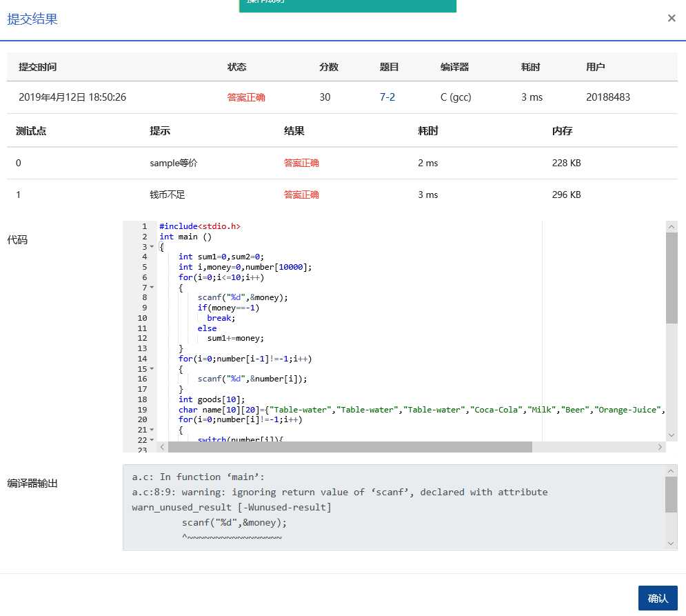The width and height of the screenshot is (686, 616).
Task: Select submission time 2019年4月12日 18:50:26
Action: tap(72, 97)
